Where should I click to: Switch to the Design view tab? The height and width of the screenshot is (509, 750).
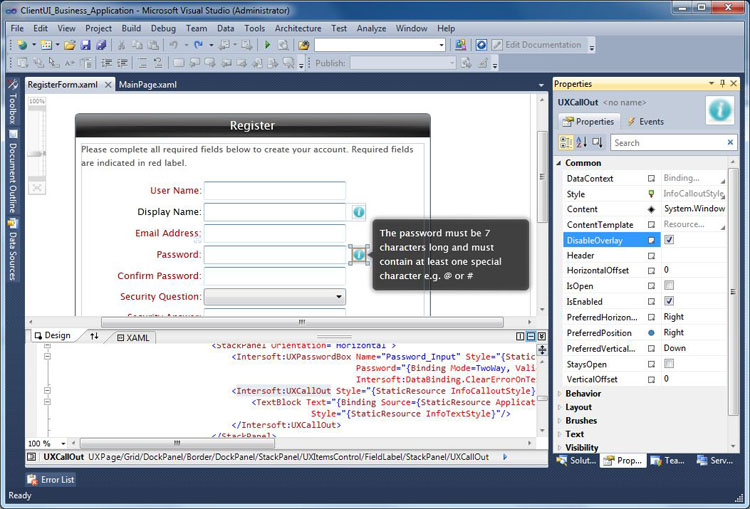[x=52, y=336]
